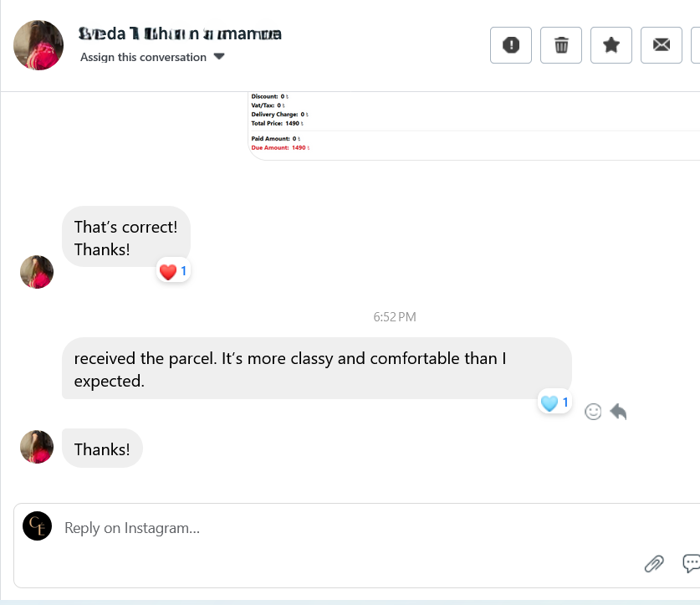Click the paperclip attach file icon
The height and width of the screenshot is (605, 700).
click(653, 563)
